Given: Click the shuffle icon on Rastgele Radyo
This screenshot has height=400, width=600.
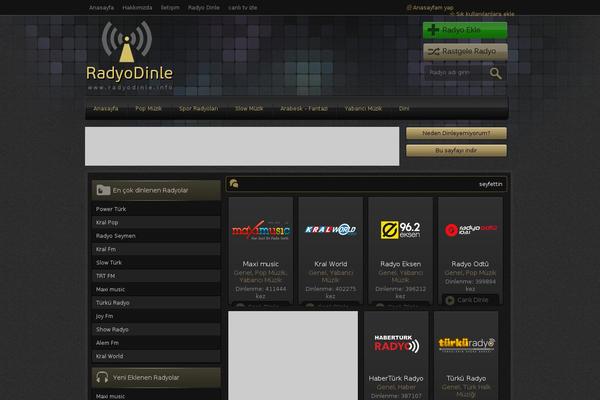Looking at the screenshot, I should (x=434, y=51).
